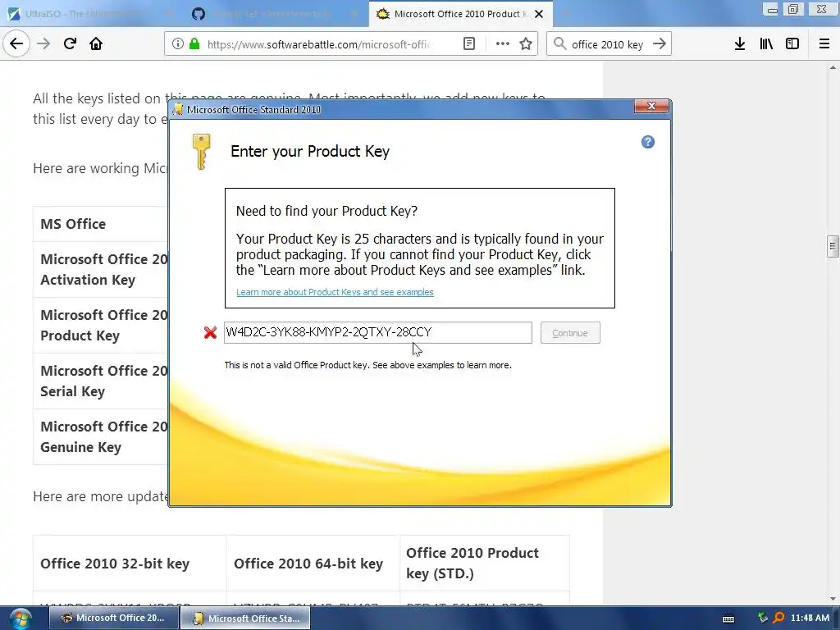Image resolution: width=840 pixels, height=630 pixels.
Task: Click the product key input field
Action: tap(377, 333)
